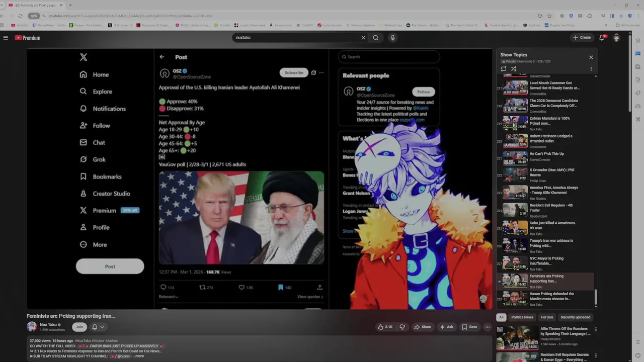Select 'Resident Evil Requiem - 4th Trailer' item

[545, 210]
